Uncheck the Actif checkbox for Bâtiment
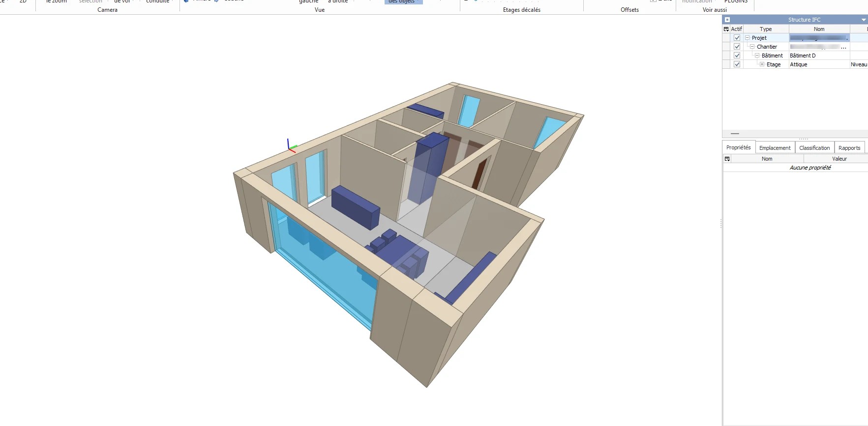 click(x=737, y=56)
